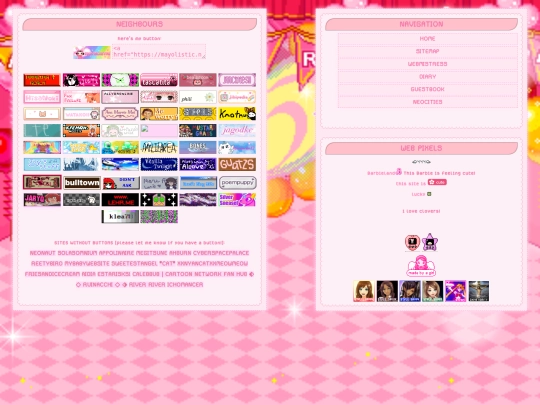The width and height of the screenshot is (540, 405).
Task: Open the Ave Maria pink ornate button
Action: tap(120, 114)
